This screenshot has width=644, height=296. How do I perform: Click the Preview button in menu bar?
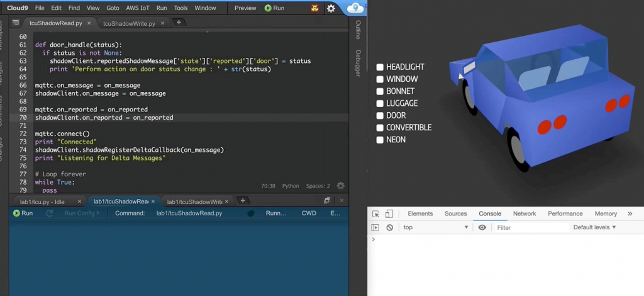pyautogui.click(x=245, y=8)
